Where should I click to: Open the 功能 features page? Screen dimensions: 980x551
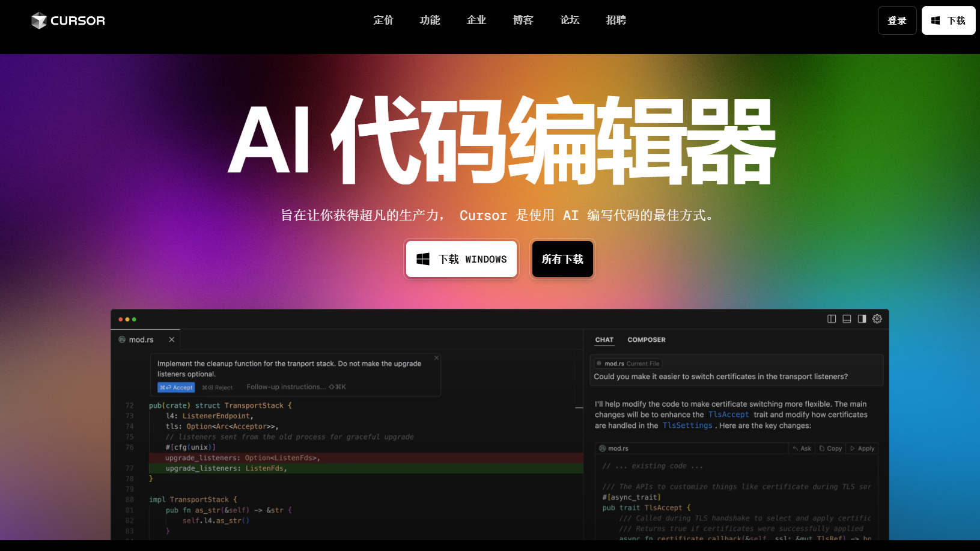(x=430, y=20)
